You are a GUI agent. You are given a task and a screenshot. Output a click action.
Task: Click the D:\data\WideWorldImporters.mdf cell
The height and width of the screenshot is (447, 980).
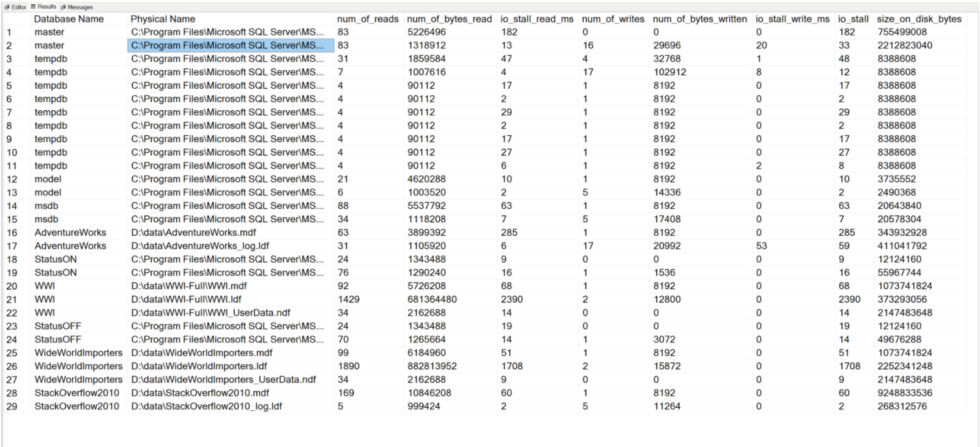point(202,353)
